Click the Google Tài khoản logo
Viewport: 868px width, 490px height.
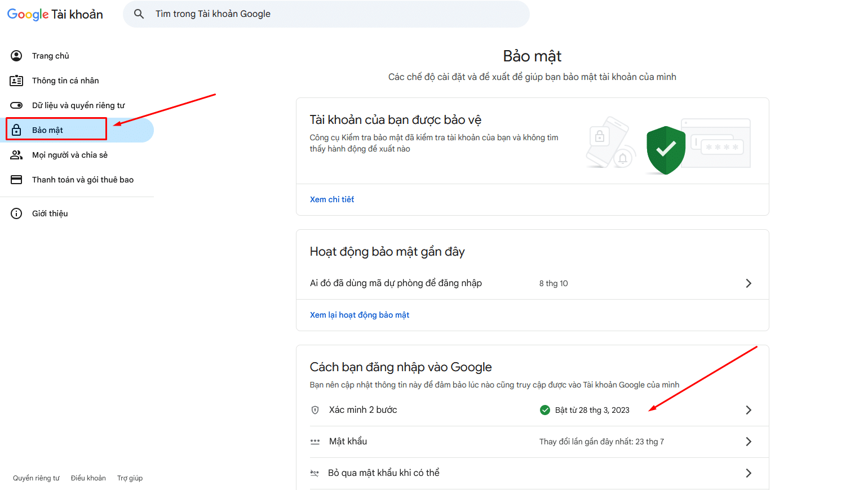[x=55, y=14]
